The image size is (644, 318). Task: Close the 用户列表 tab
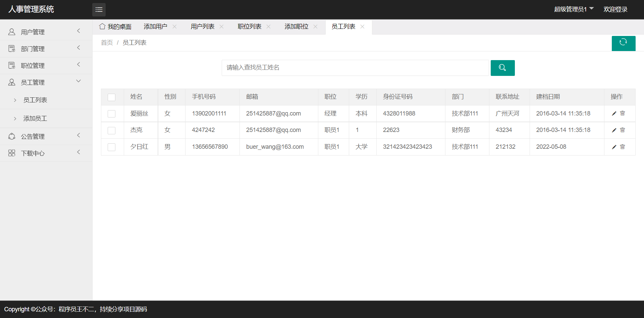tap(221, 27)
